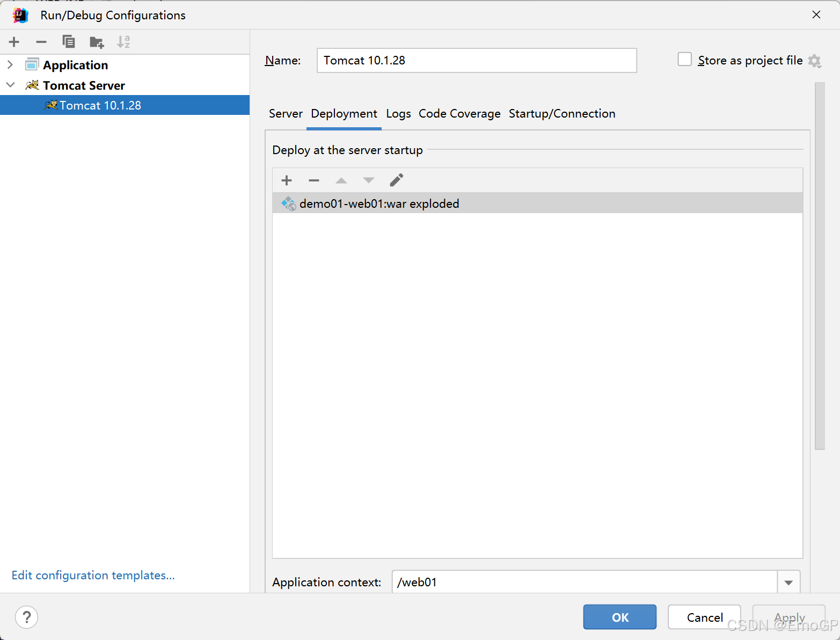This screenshot has width=840, height=640.
Task: Move deployment artifact down
Action: [369, 180]
